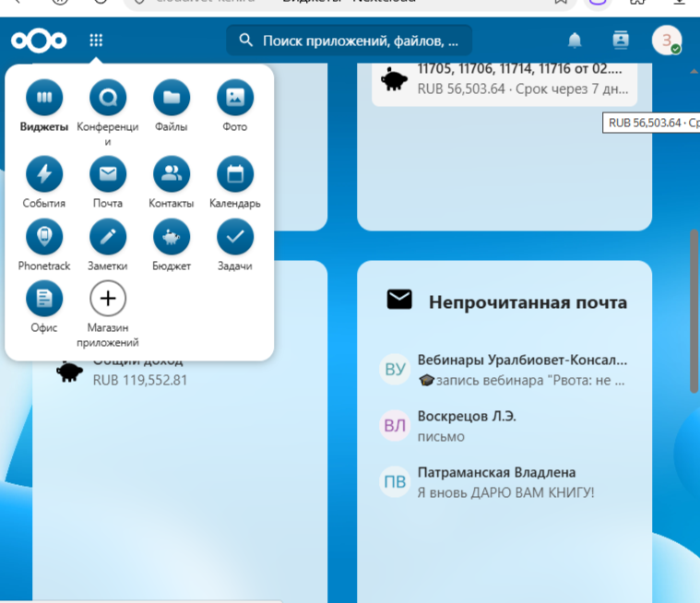700x603 pixels.
Task: Open the Фото app
Action: [235, 106]
